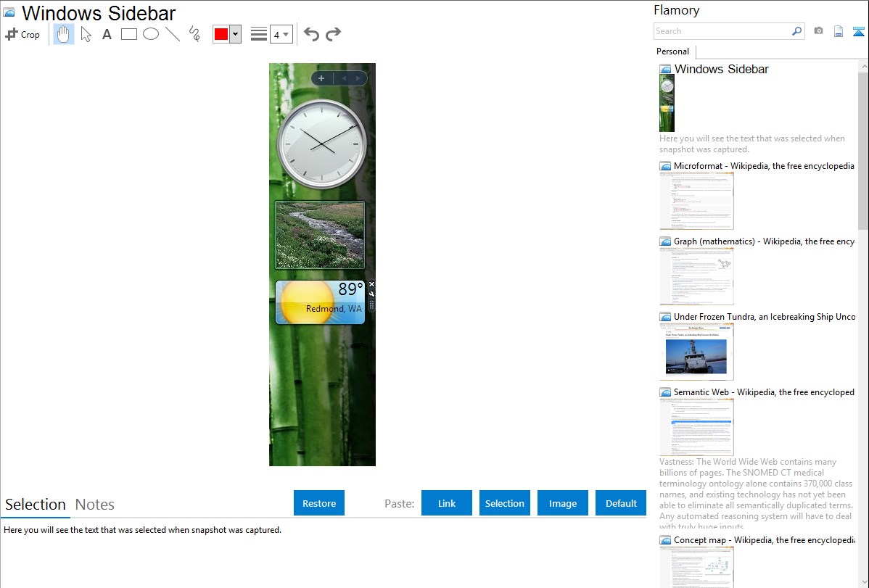Close the weather gadget with X icon
The width and height of the screenshot is (869, 588).
[371, 284]
